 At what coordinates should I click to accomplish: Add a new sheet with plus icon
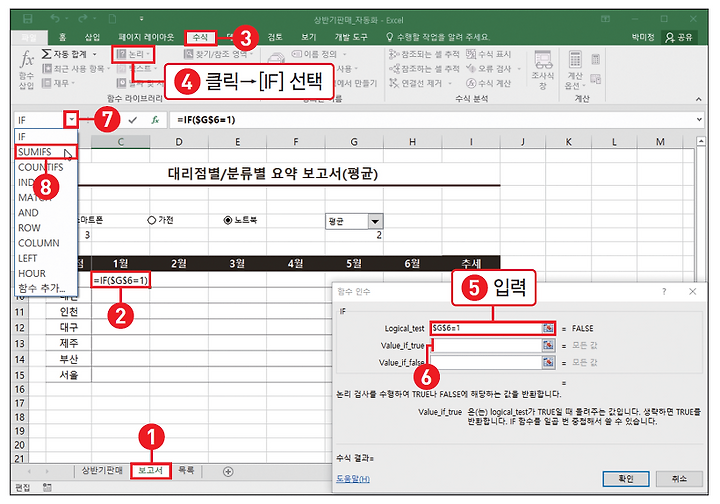pyautogui.click(x=228, y=471)
